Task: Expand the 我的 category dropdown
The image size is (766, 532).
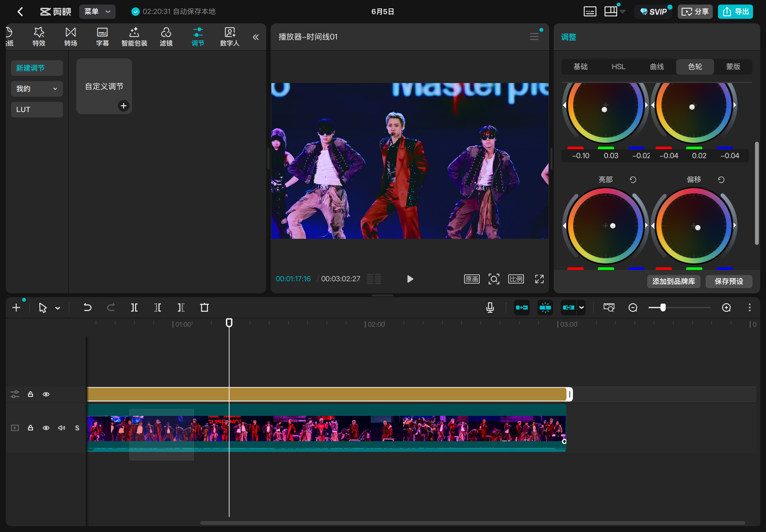Action: 37,89
